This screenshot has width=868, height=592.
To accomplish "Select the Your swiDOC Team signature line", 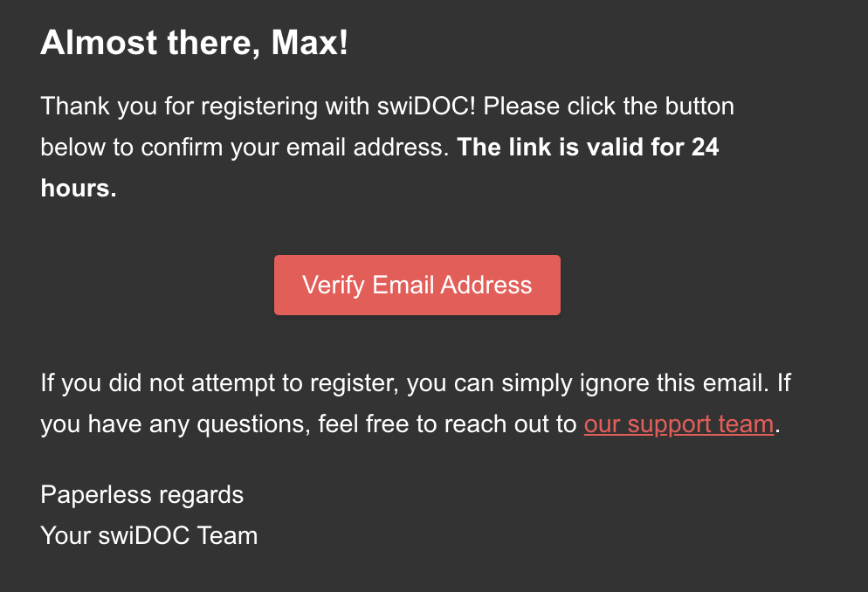I will pyautogui.click(x=148, y=535).
